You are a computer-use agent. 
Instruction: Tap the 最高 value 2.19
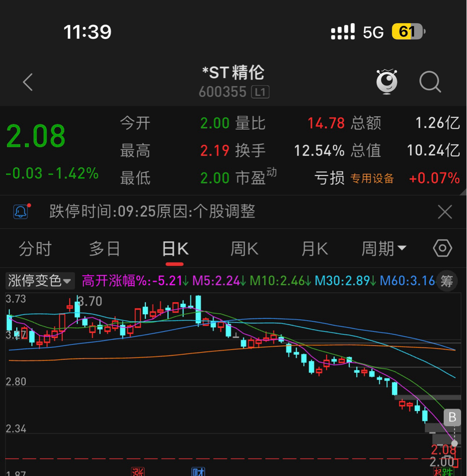pyautogui.click(x=215, y=151)
